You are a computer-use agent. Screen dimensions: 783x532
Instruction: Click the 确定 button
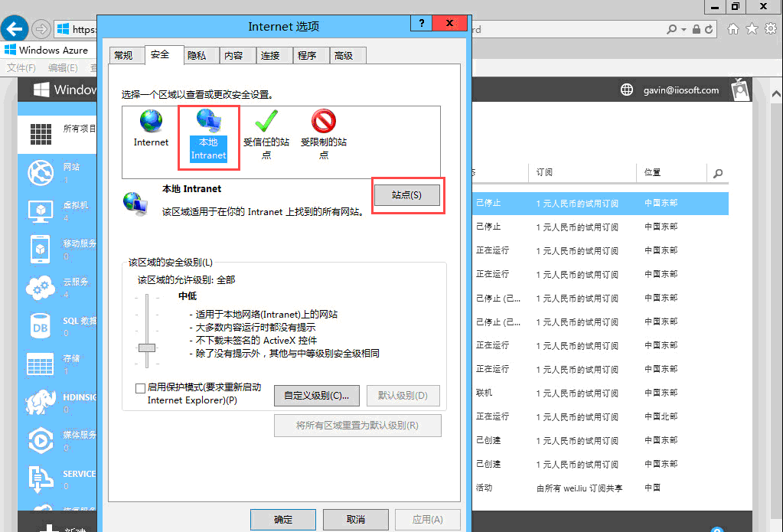[x=283, y=520]
